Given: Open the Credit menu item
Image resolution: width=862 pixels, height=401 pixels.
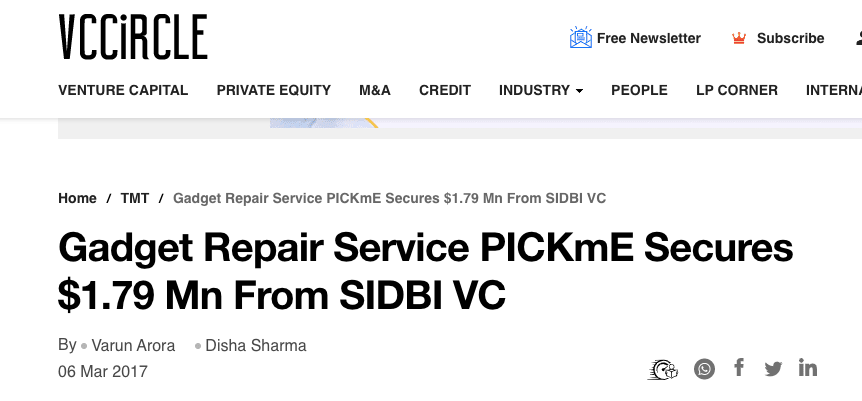Looking at the screenshot, I should (445, 90).
